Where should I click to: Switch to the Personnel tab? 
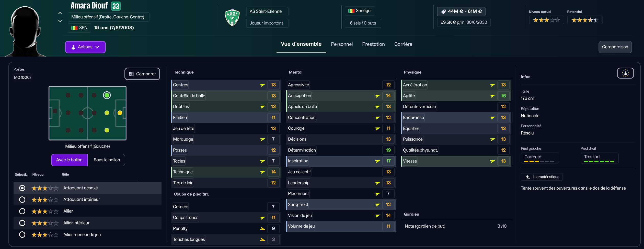342,44
